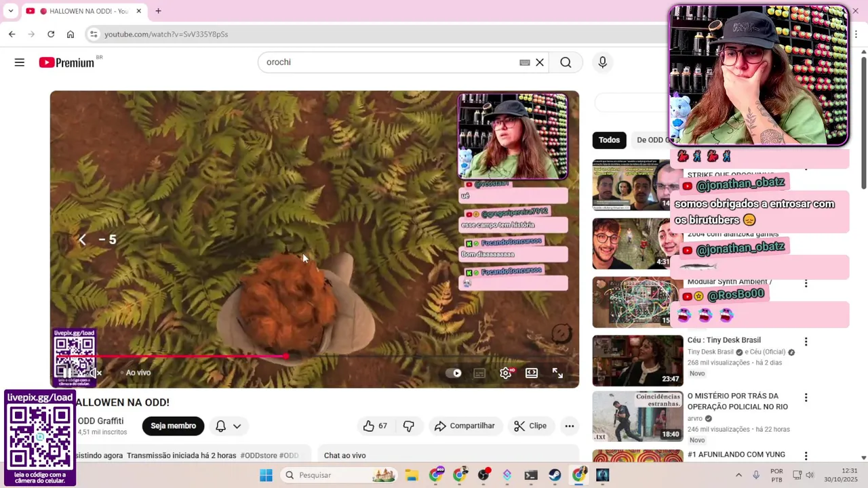Reload the browser page
Viewport: 868px width, 488px height.
(x=51, y=34)
